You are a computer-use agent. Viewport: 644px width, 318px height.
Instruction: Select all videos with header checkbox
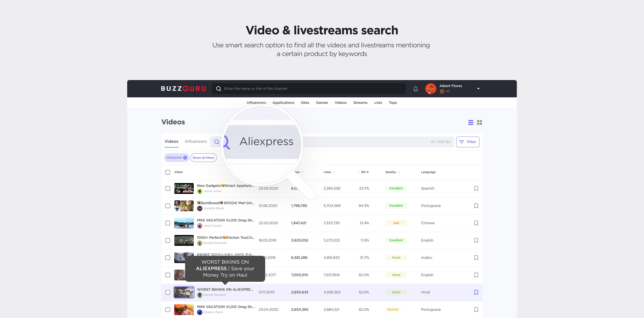pos(168,172)
